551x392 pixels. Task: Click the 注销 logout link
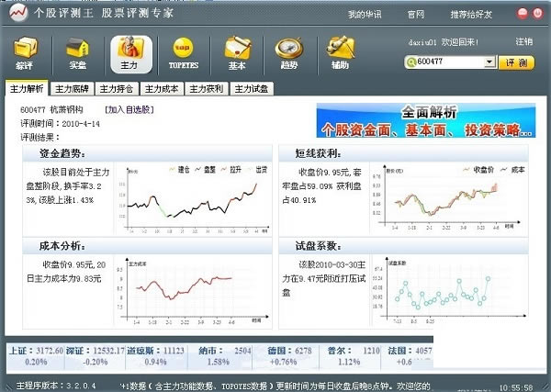(x=524, y=42)
